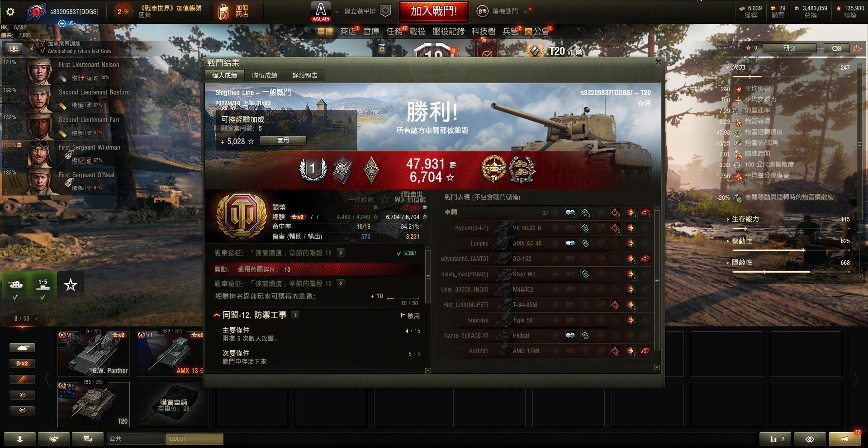868x448 pixels.
Task: Open the chat channels speech bubble icon
Action: coord(88,439)
